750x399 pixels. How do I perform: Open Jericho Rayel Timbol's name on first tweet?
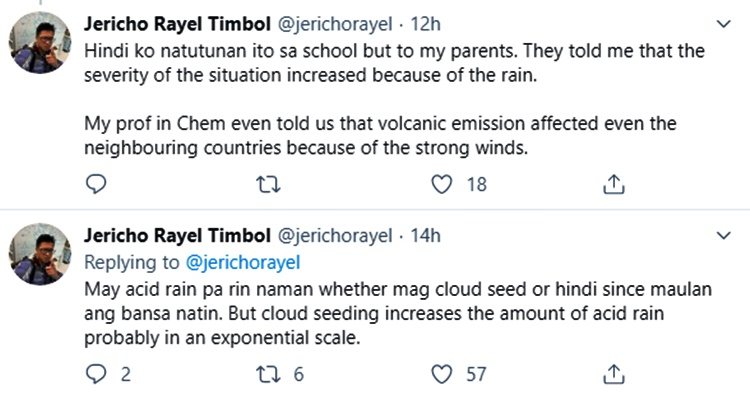click(x=177, y=24)
